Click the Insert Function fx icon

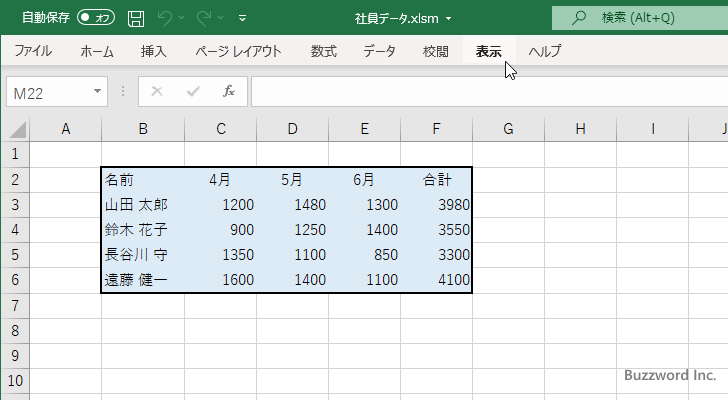pyautogui.click(x=228, y=91)
